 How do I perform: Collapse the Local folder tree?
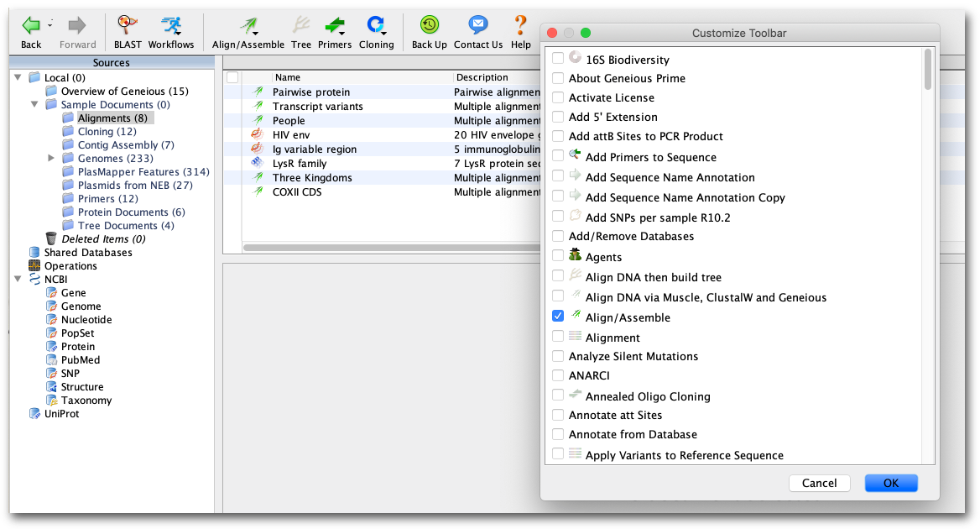tap(18, 77)
